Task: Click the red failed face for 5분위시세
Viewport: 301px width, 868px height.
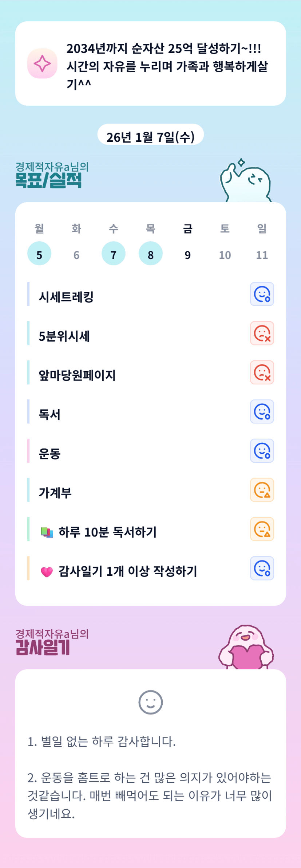Action: [x=262, y=333]
